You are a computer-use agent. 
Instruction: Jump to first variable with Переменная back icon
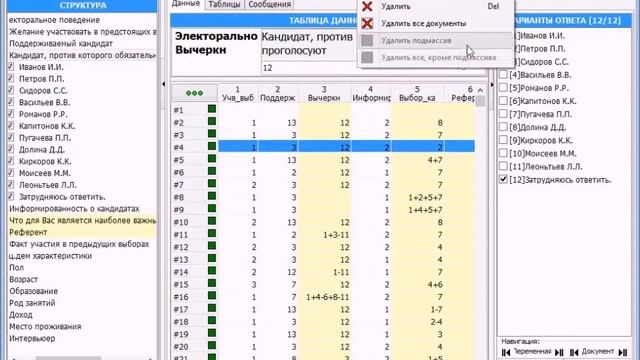[506, 352]
